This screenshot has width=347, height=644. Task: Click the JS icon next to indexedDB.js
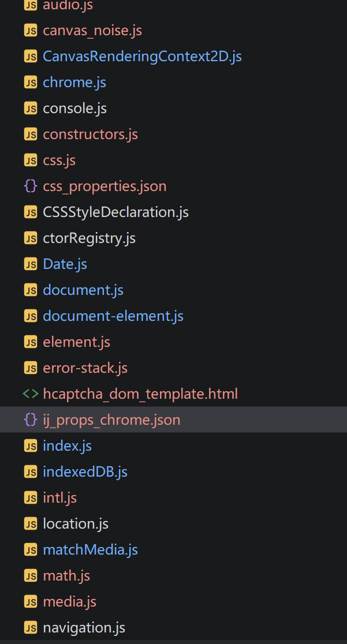tap(31, 472)
